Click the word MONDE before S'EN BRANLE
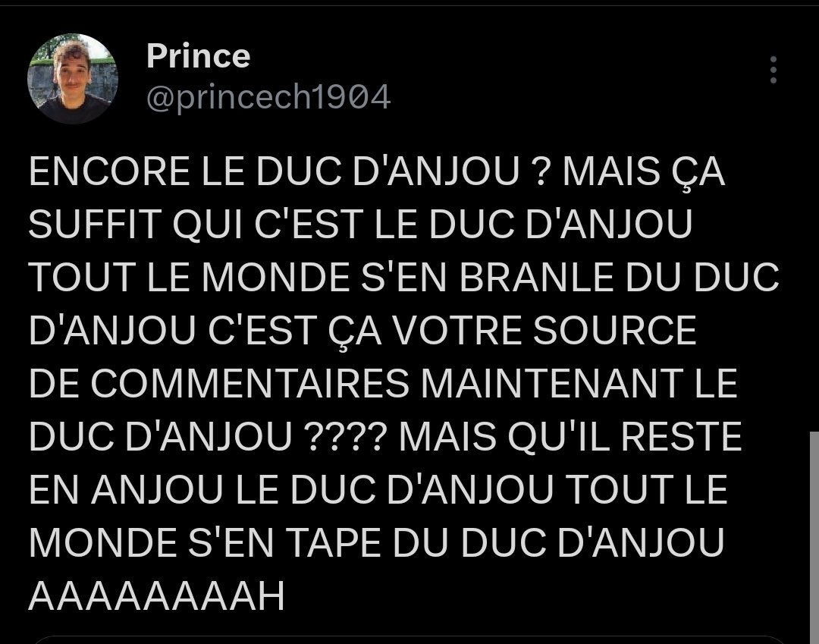The height and width of the screenshot is (644, 819). click(x=275, y=277)
